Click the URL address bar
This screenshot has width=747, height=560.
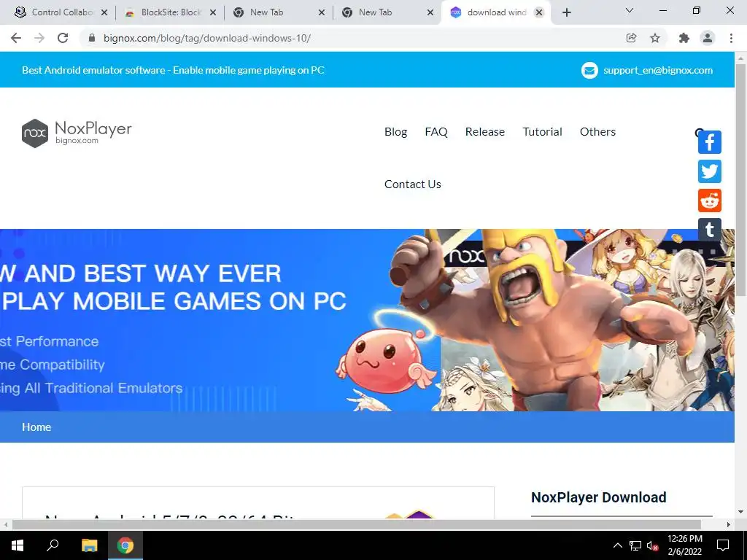[x=352, y=38]
